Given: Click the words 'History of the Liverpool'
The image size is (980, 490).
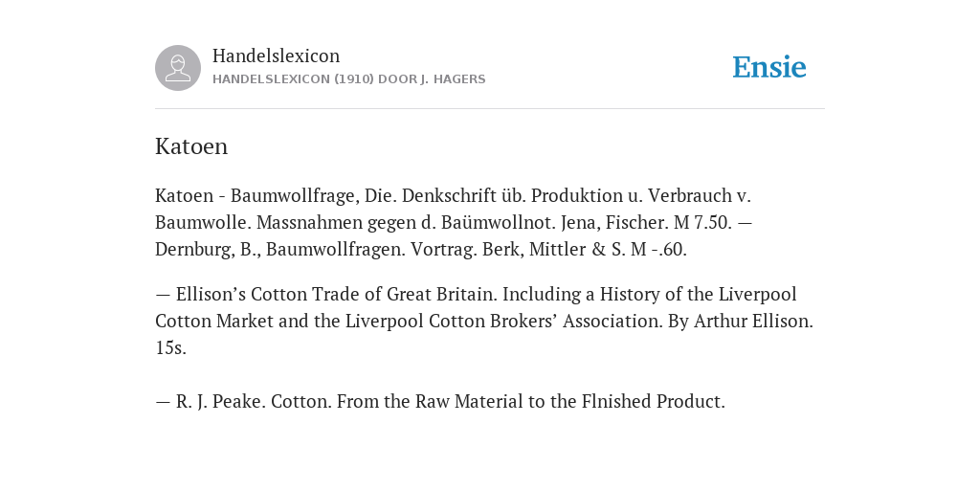Looking at the screenshot, I should pos(698,294).
